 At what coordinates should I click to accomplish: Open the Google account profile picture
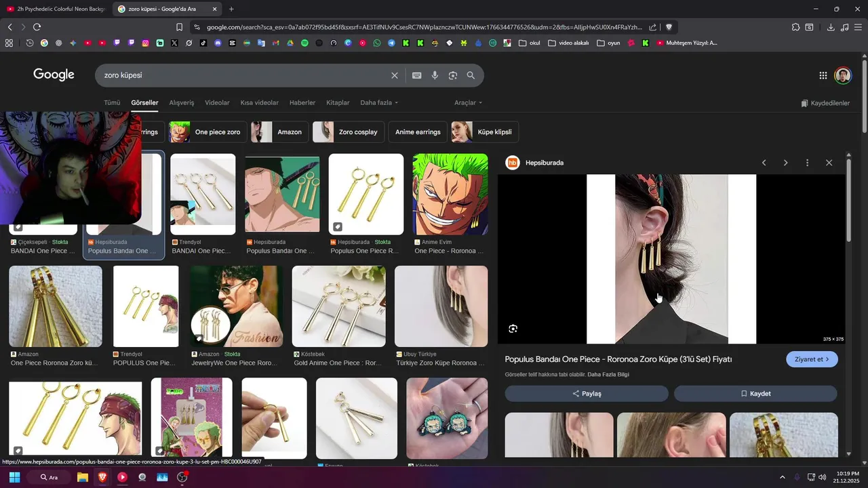pyautogui.click(x=843, y=75)
